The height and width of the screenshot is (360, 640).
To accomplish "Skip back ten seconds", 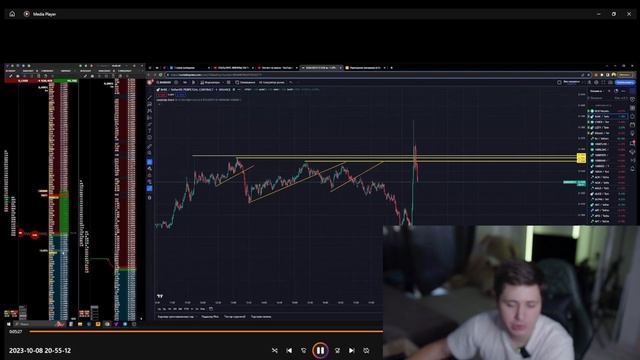I will [303, 351].
